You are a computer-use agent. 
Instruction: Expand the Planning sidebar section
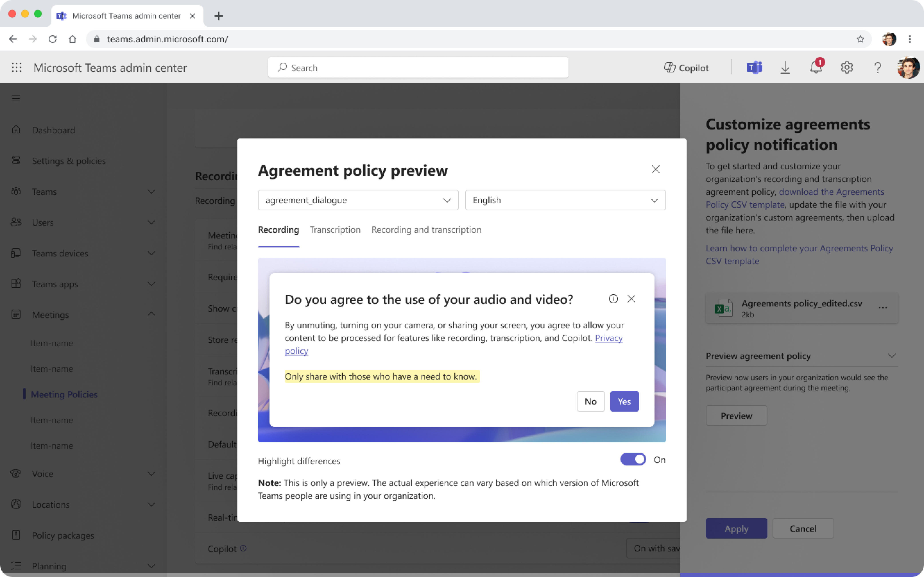pyautogui.click(x=152, y=566)
